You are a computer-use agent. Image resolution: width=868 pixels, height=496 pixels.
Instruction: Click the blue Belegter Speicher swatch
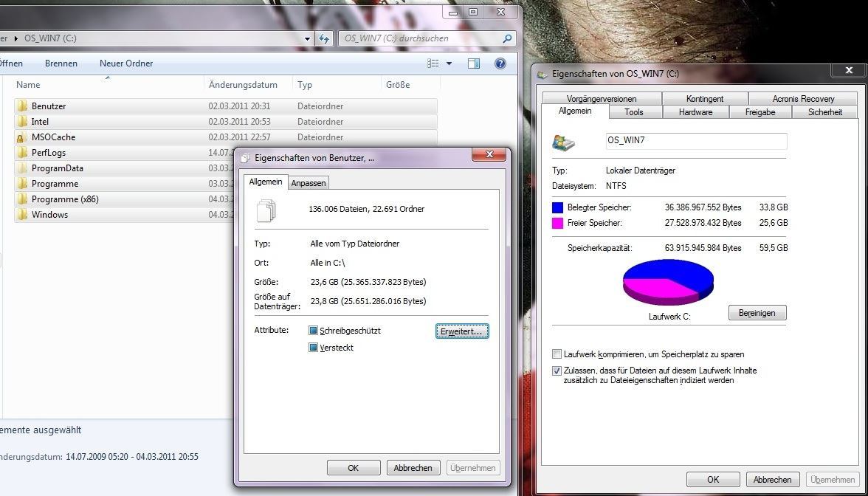coord(557,207)
